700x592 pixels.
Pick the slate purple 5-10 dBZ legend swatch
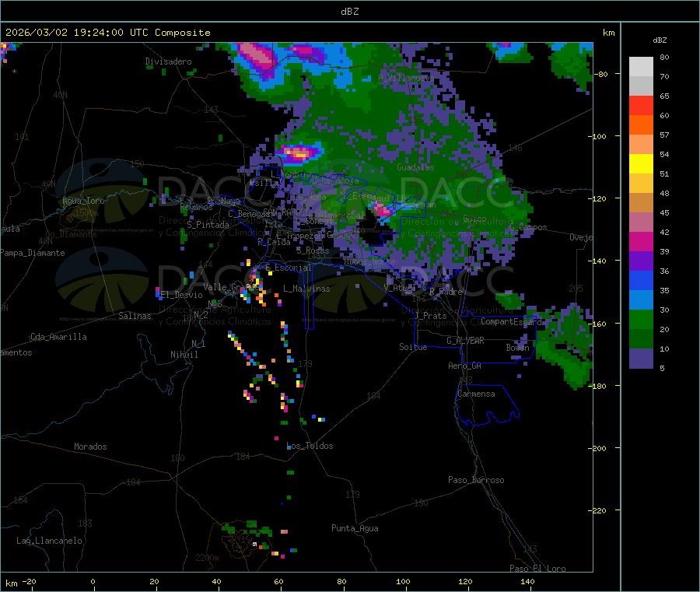pos(641,359)
